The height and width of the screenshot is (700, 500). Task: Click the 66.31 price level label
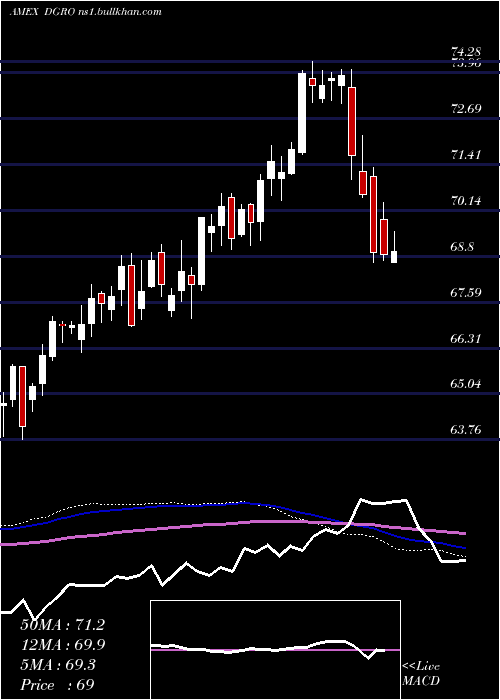[x=466, y=339]
